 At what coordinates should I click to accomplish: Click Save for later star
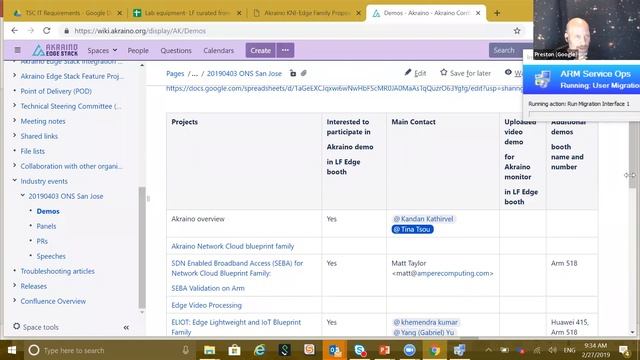point(465,73)
